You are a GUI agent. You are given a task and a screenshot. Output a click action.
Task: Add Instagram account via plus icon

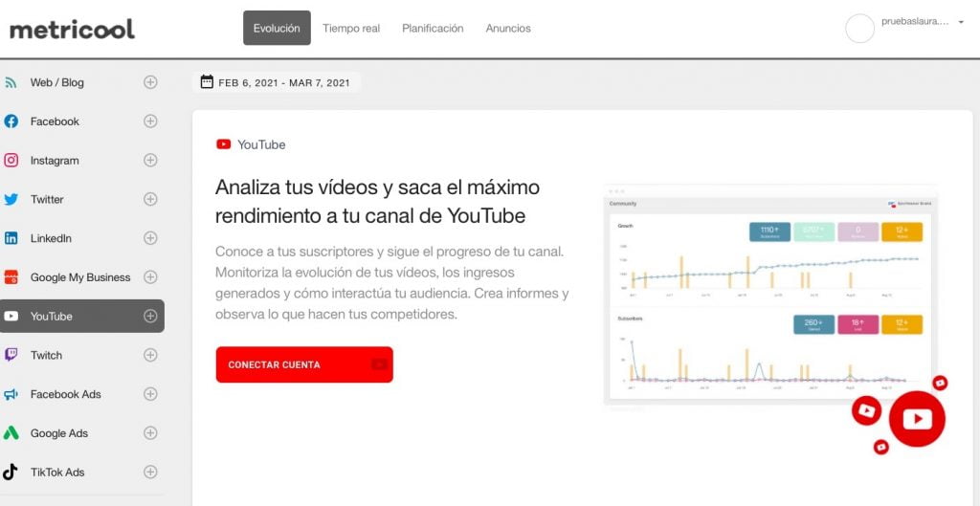[x=150, y=160]
